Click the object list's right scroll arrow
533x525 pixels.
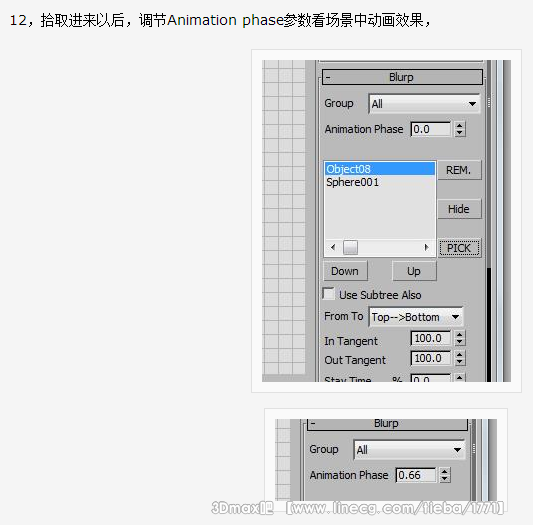426,247
